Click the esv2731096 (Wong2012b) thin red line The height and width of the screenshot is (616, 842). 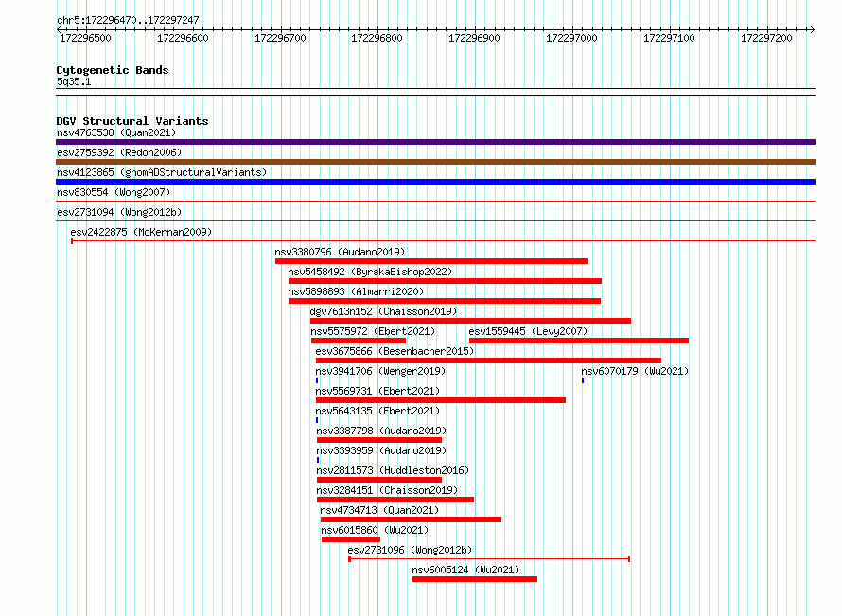[489, 559]
